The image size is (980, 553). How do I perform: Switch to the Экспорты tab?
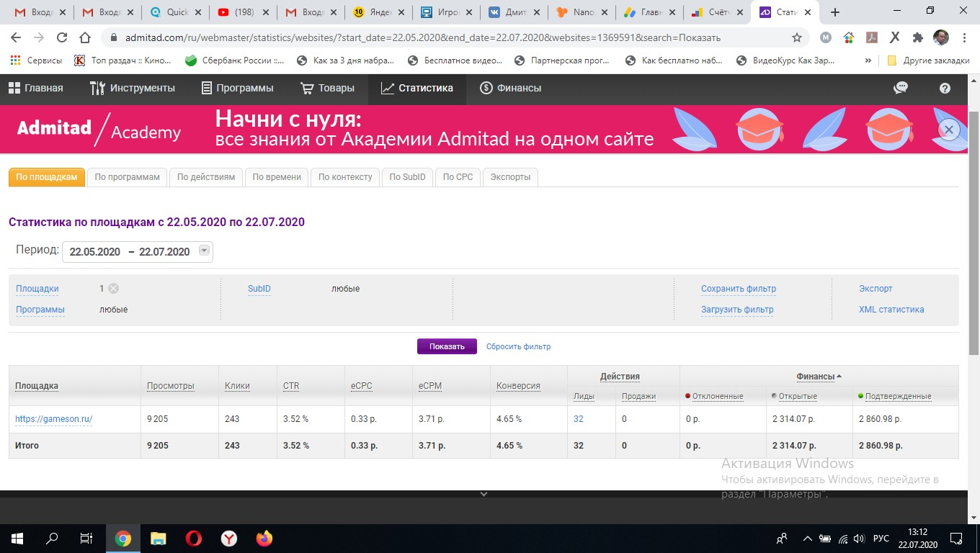click(510, 177)
